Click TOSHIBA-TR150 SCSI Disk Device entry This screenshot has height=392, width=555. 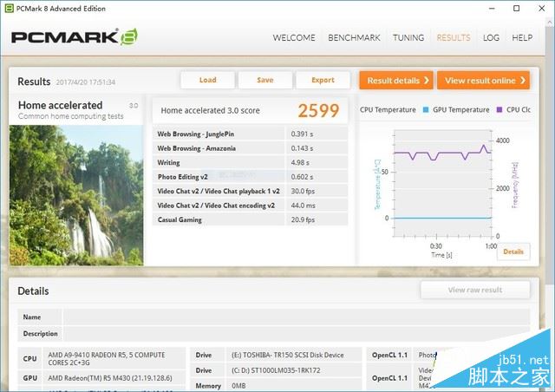[288, 355]
